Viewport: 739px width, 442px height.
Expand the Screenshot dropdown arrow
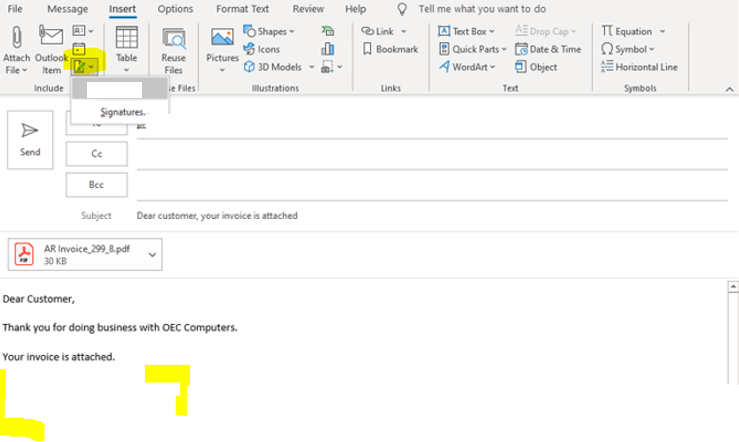(339, 67)
